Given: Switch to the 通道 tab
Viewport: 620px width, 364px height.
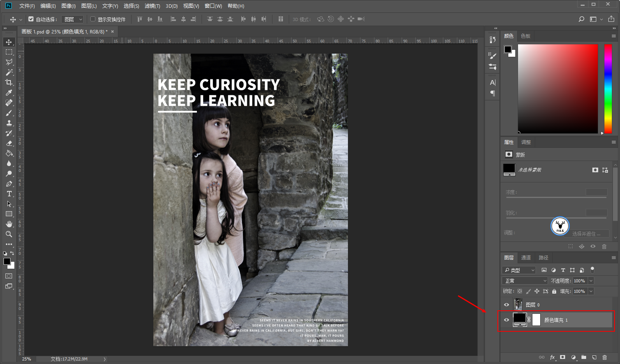Looking at the screenshot, I should 526,257.
